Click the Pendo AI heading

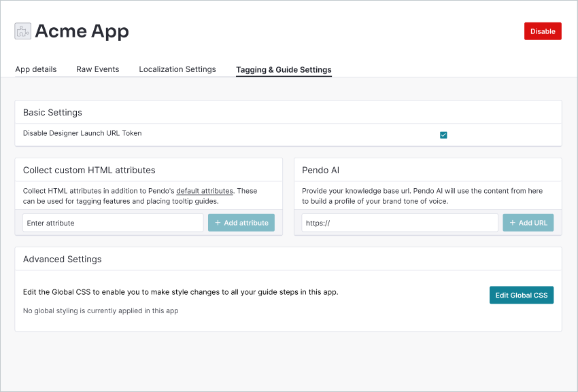pyautogui.click(x=321, y=171)
